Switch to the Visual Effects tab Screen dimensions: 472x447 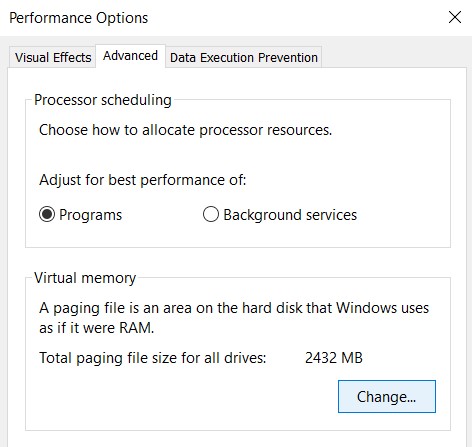tap(53, 57)
